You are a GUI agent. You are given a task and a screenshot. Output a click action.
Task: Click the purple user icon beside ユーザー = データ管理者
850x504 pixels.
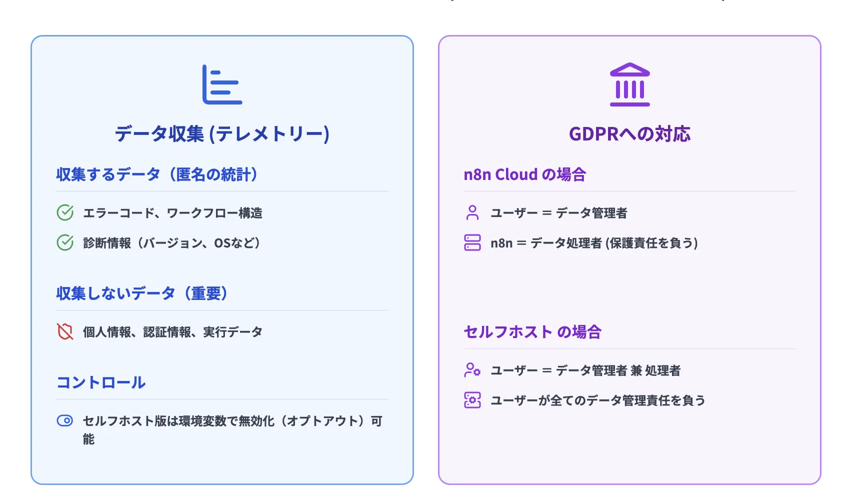pyautogui.click(x=472, y=212)
